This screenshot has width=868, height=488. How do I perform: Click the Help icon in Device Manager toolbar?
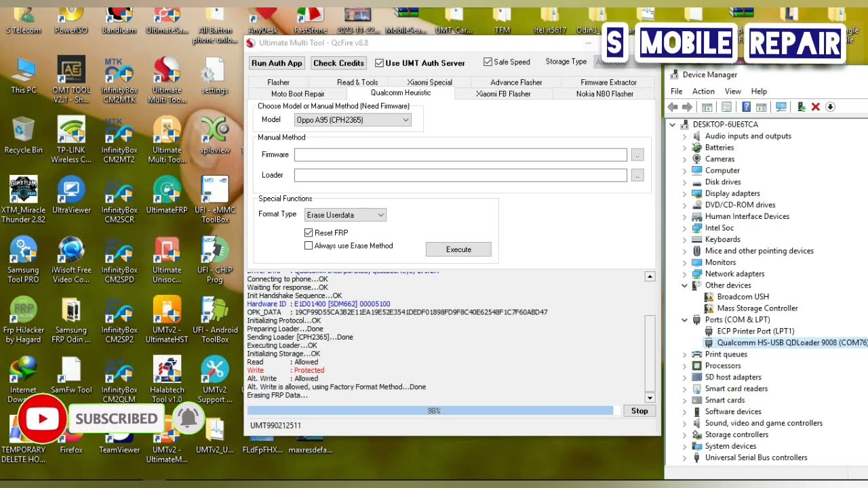tap(746, 107)
